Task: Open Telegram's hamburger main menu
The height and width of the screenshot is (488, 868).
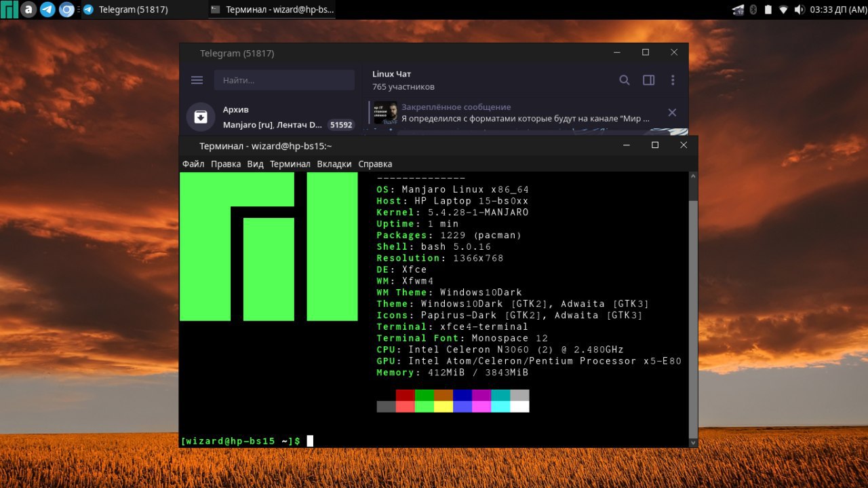Action: pyautogui.click(x=197, y=80)
